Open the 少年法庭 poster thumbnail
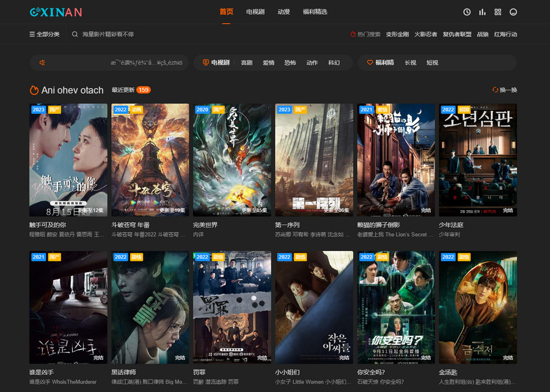 point(477,160)
